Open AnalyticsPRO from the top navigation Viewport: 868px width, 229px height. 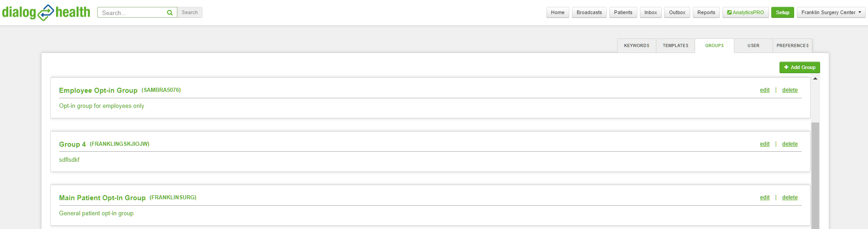click(x=745, y=12)
